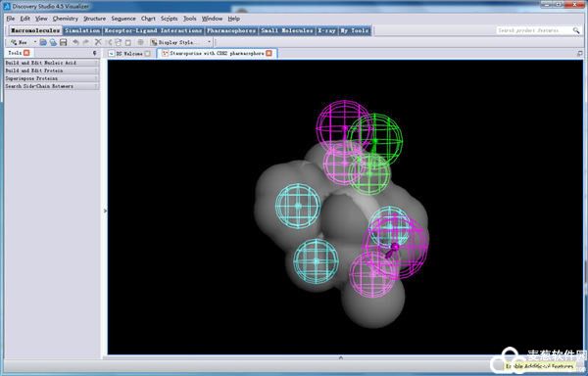Click the Copy icon in toolbar

pos(119,42)
